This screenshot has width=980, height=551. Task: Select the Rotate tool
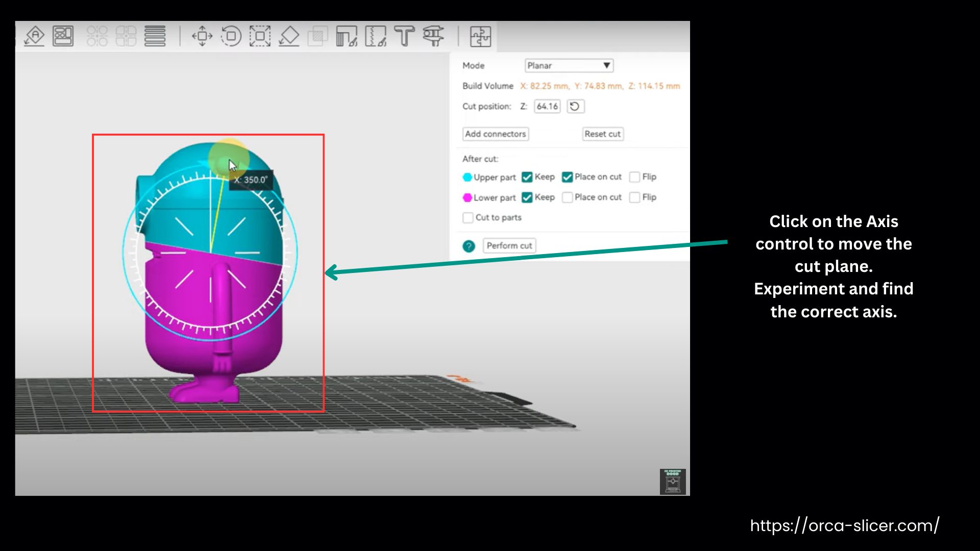tap(231, 36)
